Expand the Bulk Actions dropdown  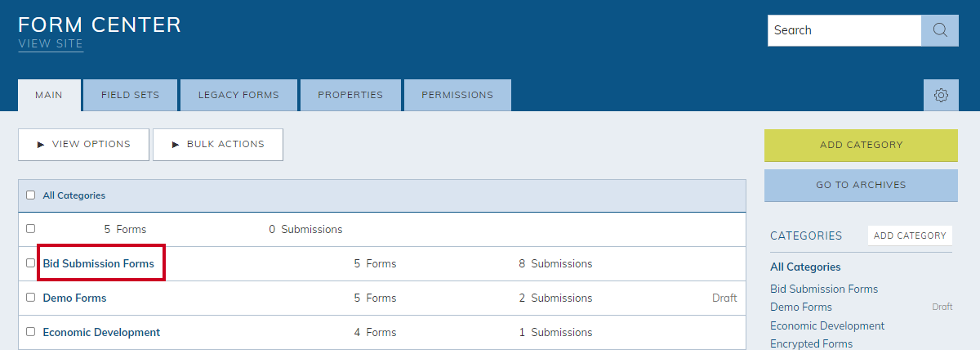click(218, 144)
